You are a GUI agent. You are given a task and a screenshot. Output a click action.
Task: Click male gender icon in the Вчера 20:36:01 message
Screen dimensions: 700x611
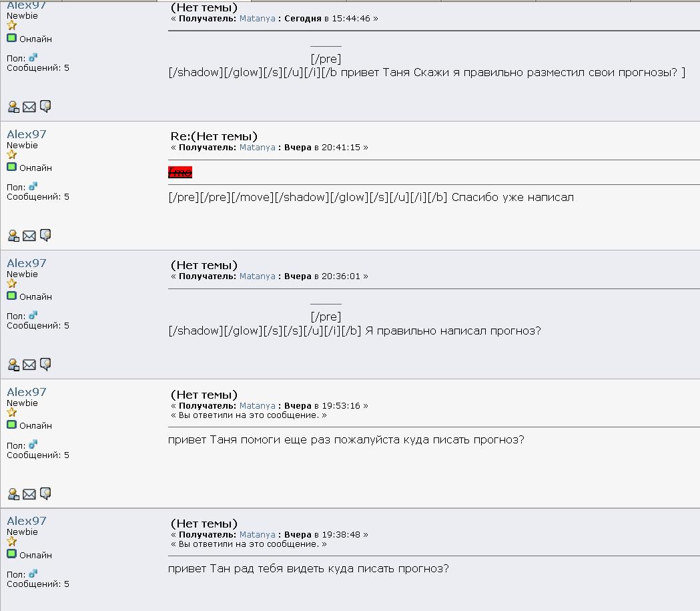click(33, 315)
